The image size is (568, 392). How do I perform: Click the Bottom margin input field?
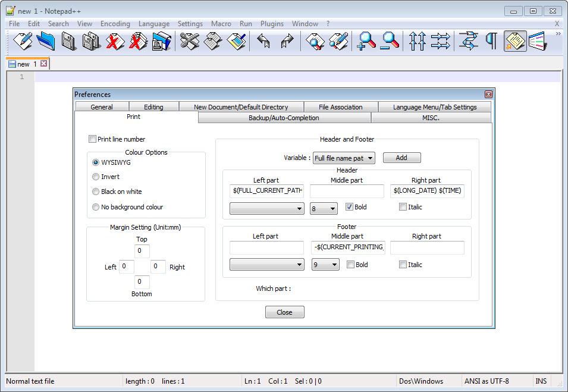142,282
